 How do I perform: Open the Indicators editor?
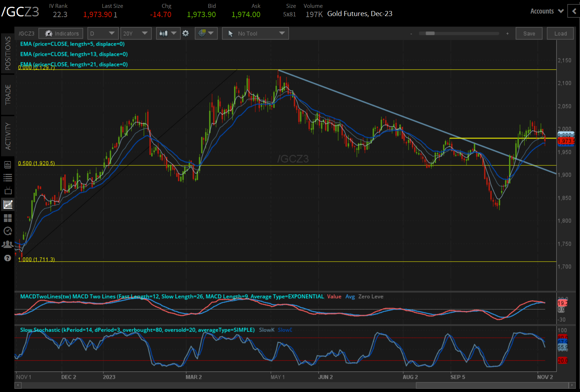pos(61,33)
